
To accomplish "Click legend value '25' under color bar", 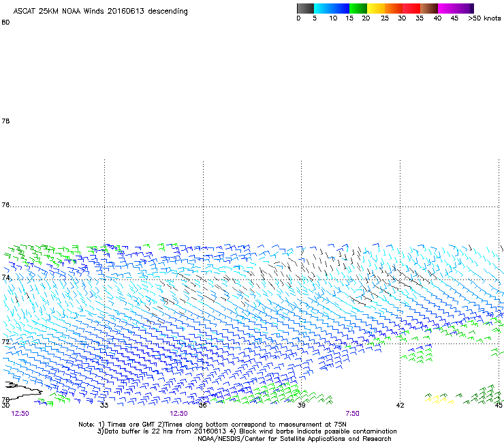I will [385, 18].
